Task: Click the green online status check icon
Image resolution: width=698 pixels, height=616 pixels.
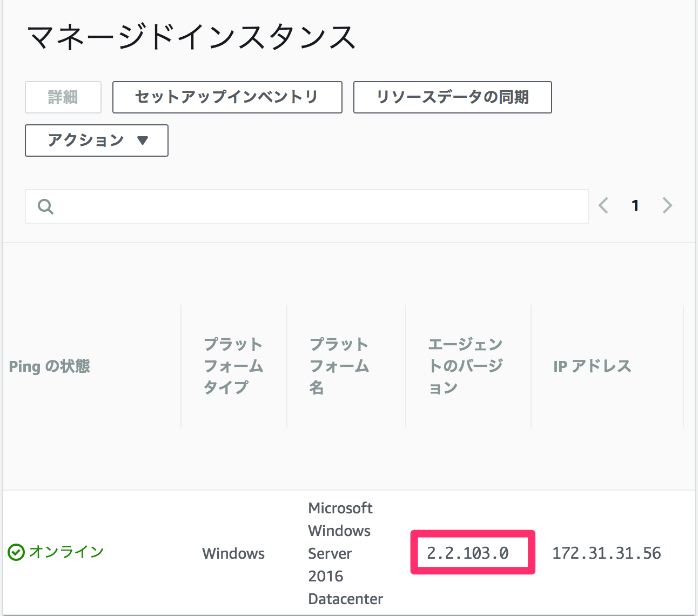Action: coord(15,552)
